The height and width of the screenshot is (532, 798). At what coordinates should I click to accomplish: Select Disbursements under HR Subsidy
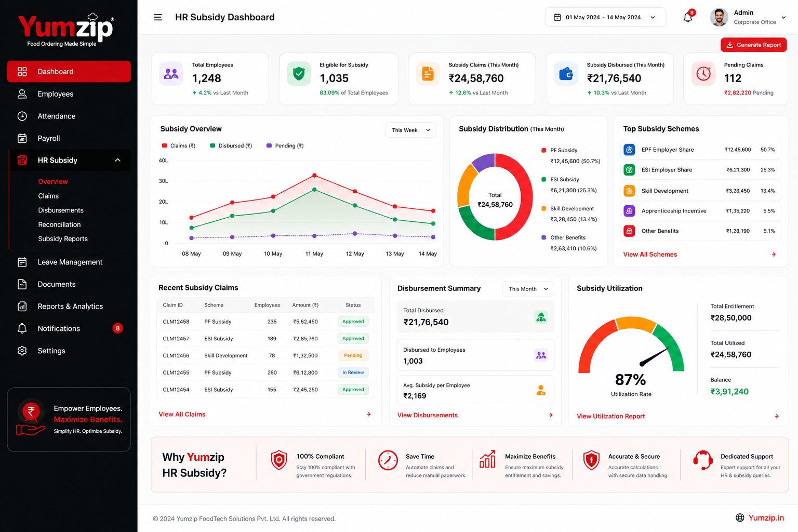[61, 210]
